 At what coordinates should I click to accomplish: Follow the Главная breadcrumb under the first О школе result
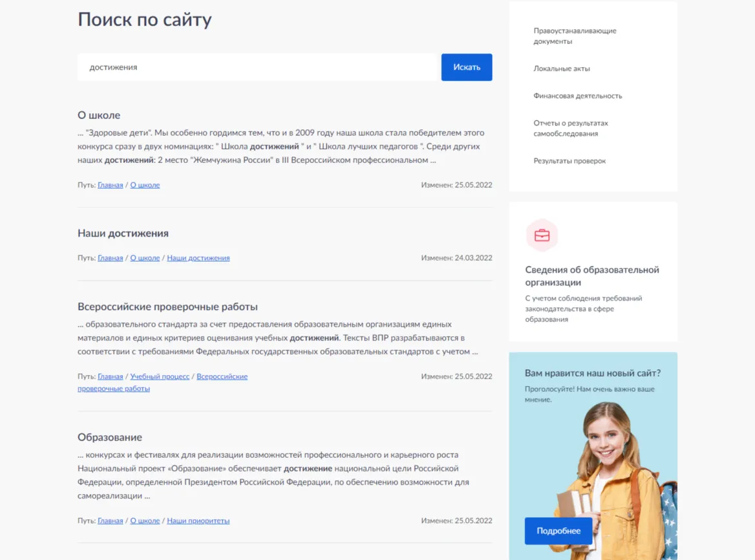[111, 185]
